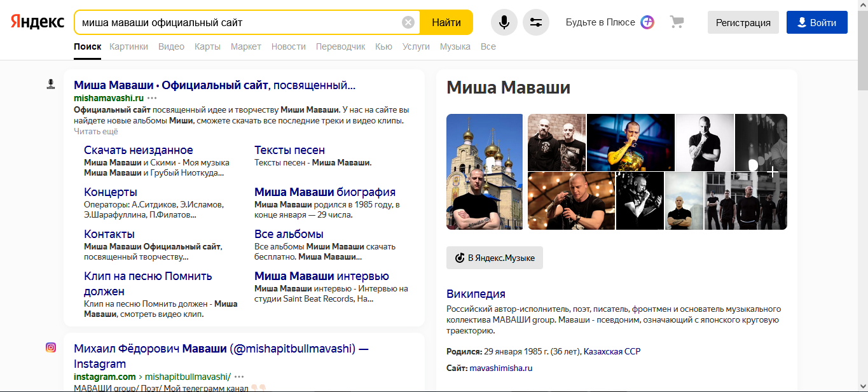Image resolution: width=868 pixels, height=392 pixels.
Task: Open 'Все альбомы' sitelink
Action: click(x=289, y=234)
